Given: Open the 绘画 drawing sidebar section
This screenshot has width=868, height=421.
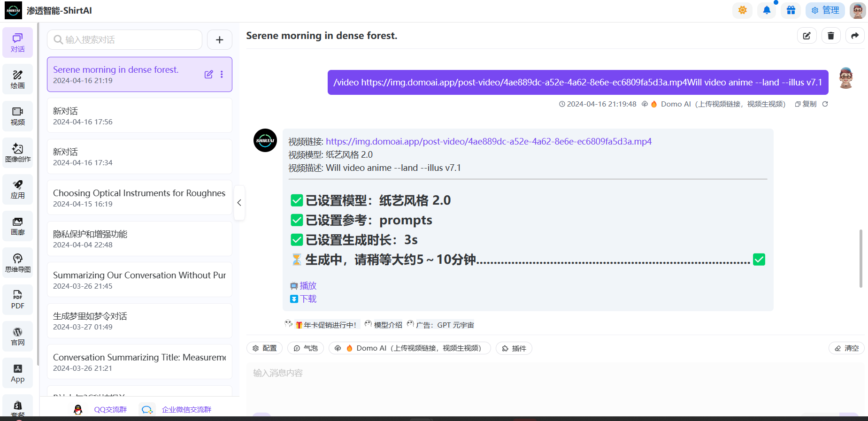Looking at the screenshot, I should coord(17,79).
